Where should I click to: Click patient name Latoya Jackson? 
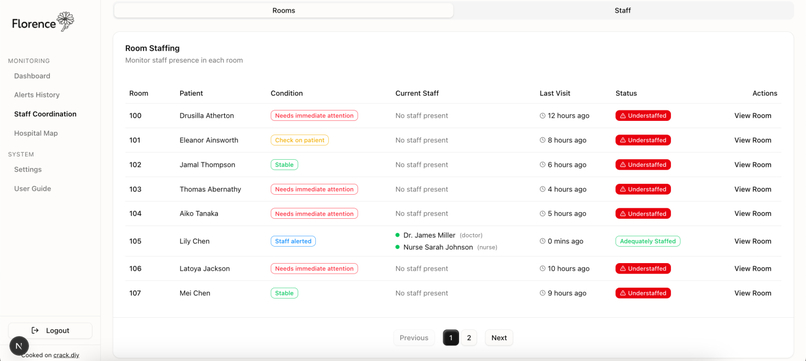[205, 268]
